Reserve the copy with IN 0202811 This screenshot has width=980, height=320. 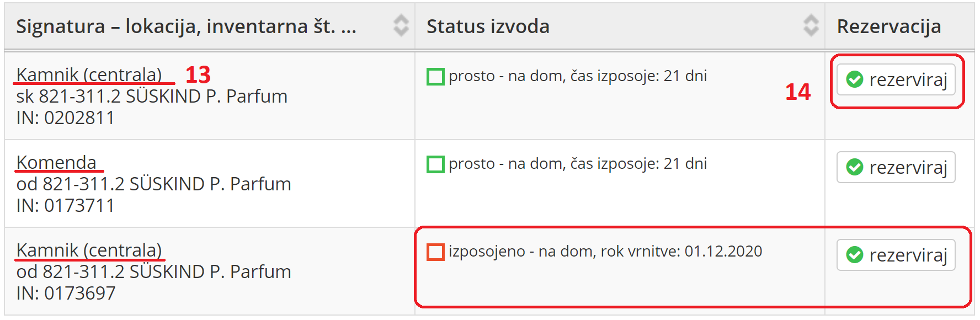[896, 79]
